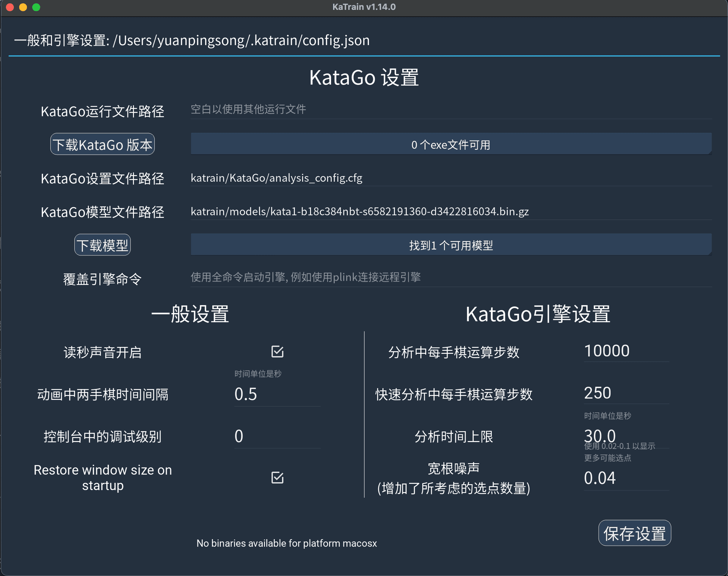The height and width of the screenshot is (576, 728).
Task: Disable Restore window size on startup
Action: coord(277,477)
